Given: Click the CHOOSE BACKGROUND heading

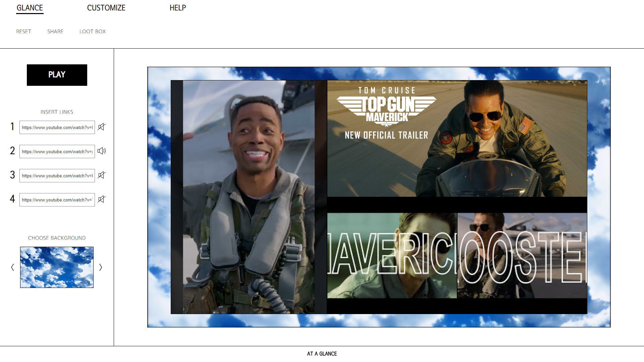Looking at the screenshot, I should (57, 238).
